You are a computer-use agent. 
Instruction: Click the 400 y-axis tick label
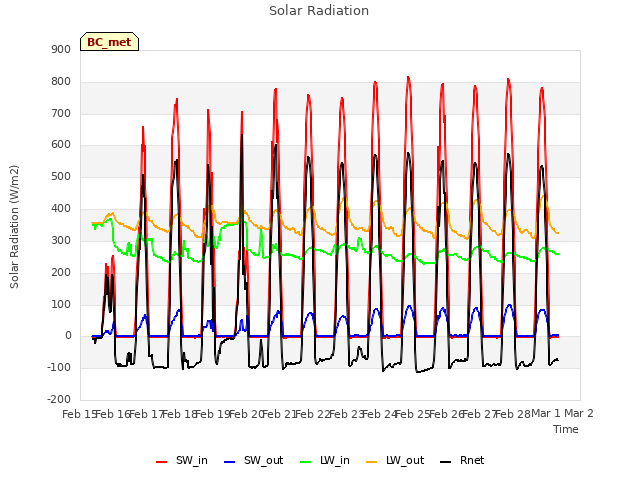click(x=61, y=209)
